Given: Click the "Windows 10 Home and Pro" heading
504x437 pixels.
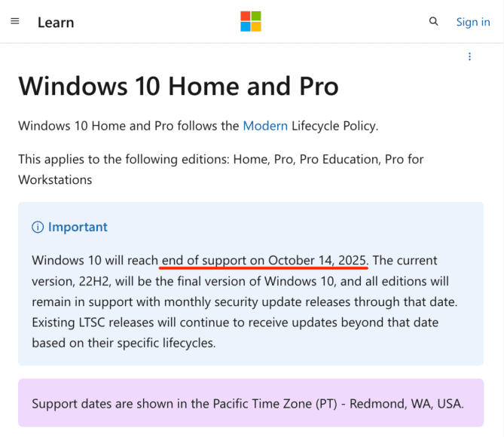Looking at the screenshot, I should [179, 86].
